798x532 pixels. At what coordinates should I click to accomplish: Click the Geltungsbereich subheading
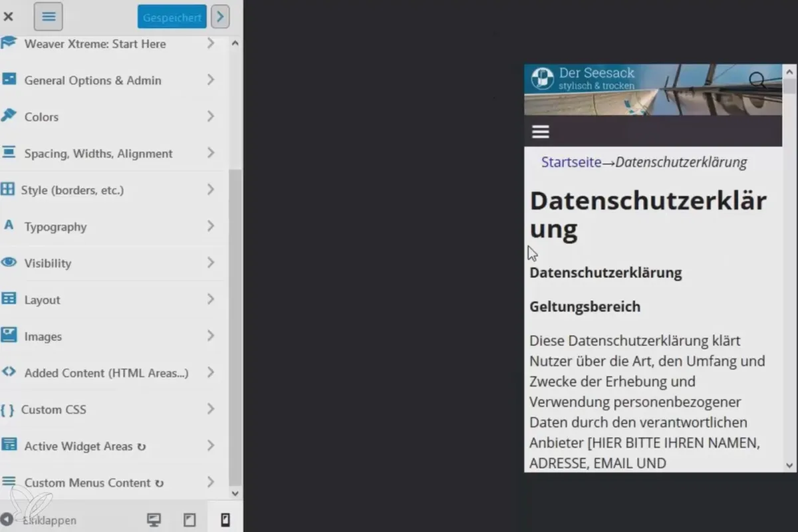tap(585, 307)
